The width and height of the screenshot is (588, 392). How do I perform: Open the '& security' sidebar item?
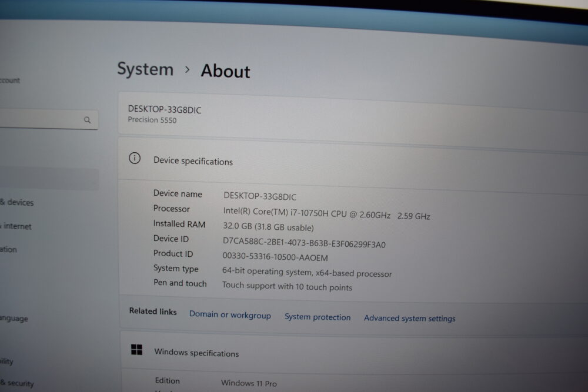point(17,383)
